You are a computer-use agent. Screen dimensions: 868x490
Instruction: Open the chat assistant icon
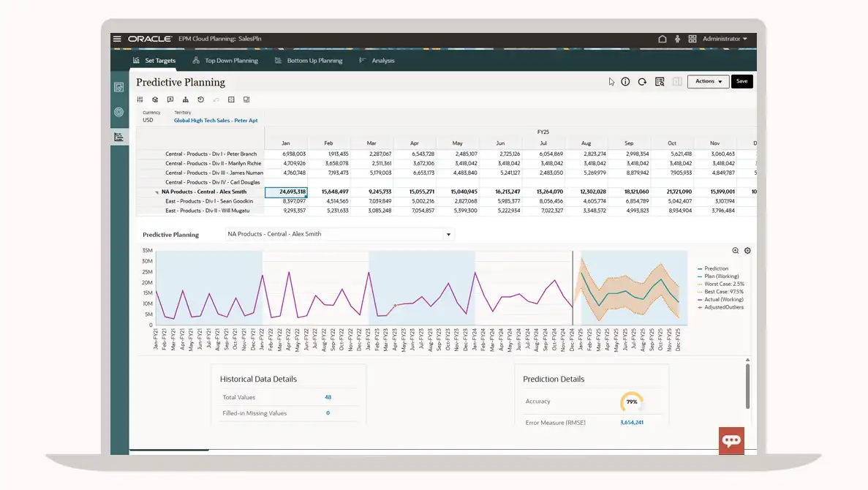(731, 440)
